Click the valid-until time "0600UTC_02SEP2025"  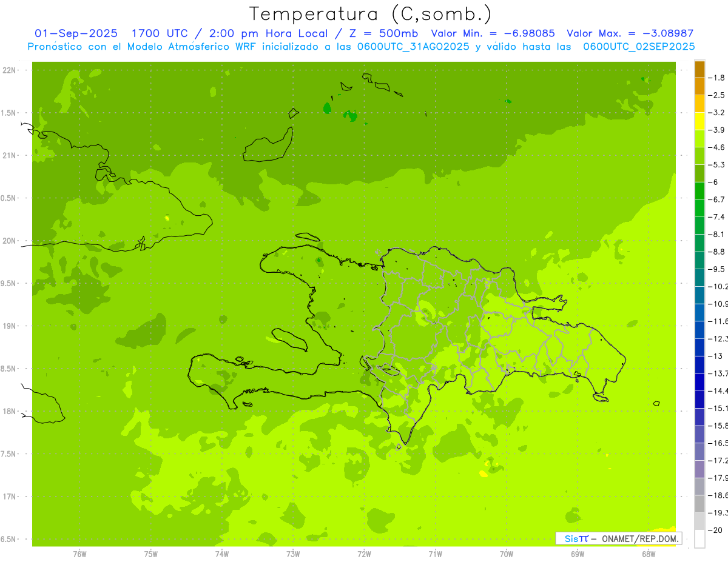tap(639, 47)
